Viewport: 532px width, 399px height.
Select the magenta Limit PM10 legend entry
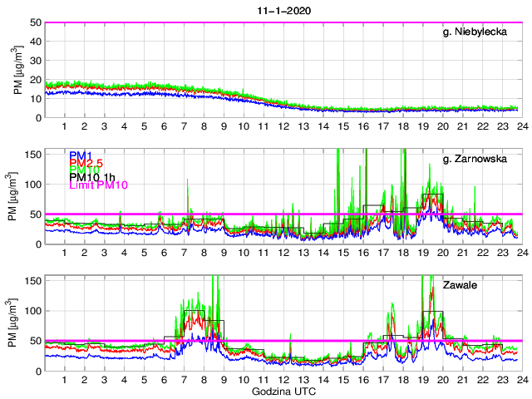click(x=96, y=186)
